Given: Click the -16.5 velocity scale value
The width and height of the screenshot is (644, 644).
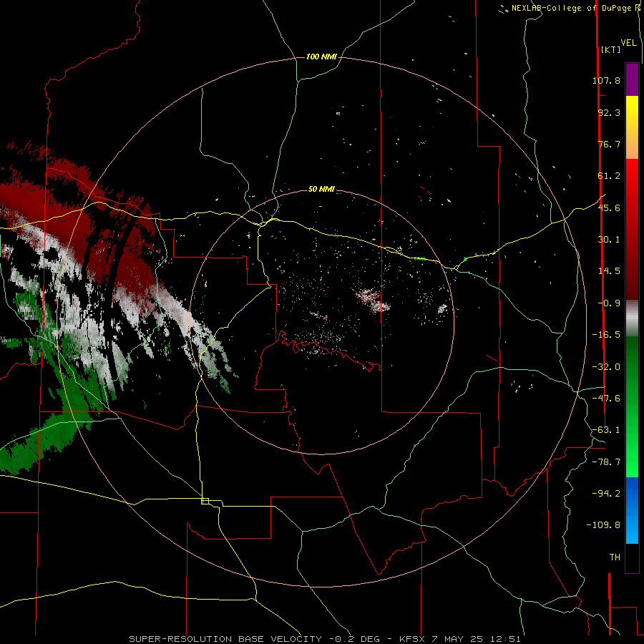Looking at the screenshot, I should (x=606, y=335).
